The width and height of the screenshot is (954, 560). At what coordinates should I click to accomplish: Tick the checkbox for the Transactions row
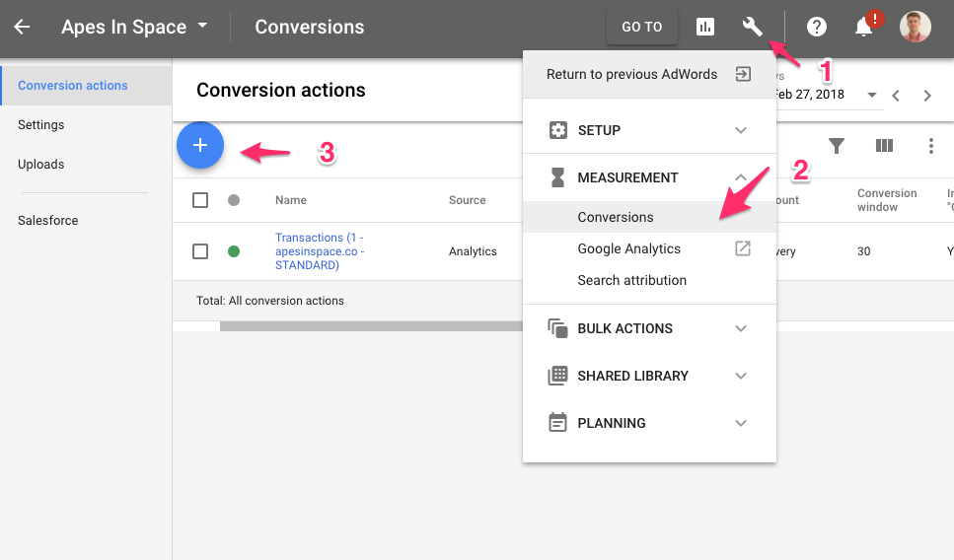200,251
